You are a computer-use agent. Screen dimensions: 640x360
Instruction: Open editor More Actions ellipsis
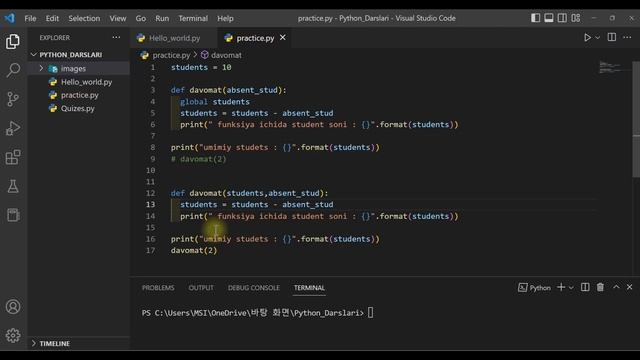[627, 37]
